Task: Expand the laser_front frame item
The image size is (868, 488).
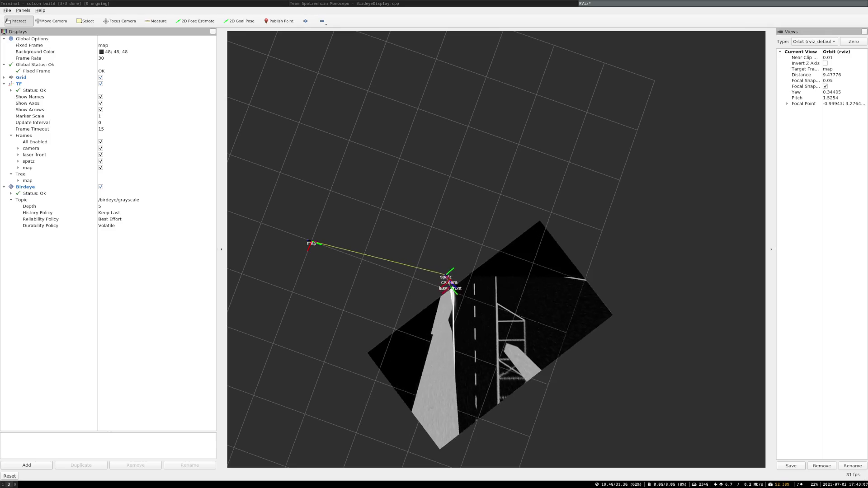Action: point(18,155)
